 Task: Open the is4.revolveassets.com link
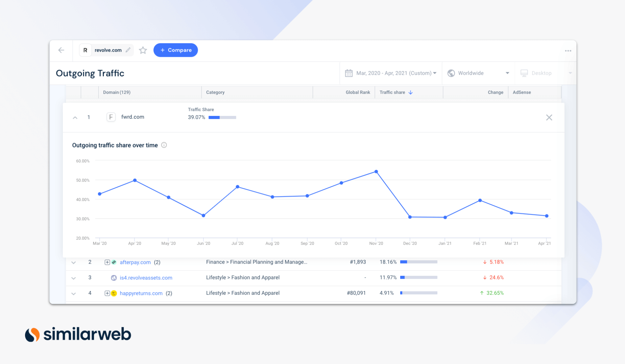(x=146, y=277)
